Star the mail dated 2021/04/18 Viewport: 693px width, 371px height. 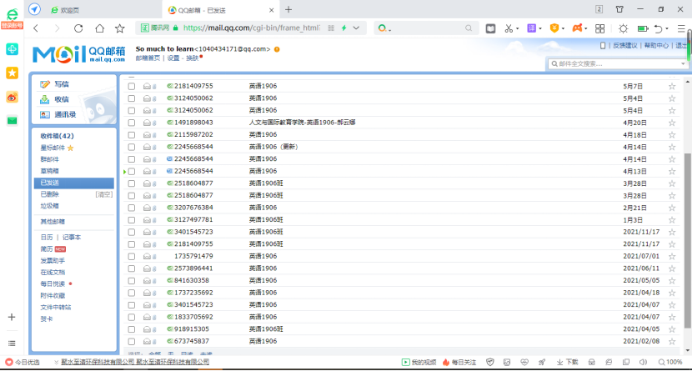(x=672, y=293)
